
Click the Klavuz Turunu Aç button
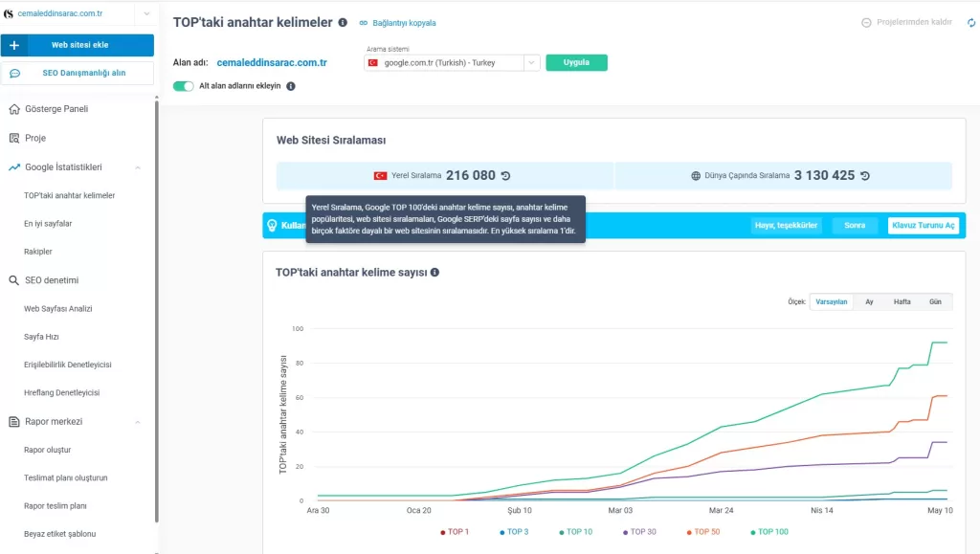coord(923,226)
